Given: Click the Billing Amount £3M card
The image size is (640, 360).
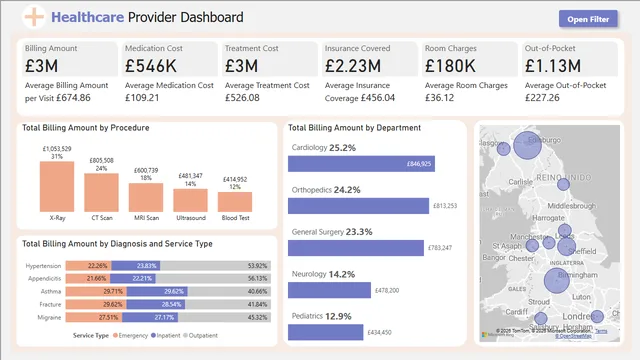Looking at the screenshot, I should [69, 59].
